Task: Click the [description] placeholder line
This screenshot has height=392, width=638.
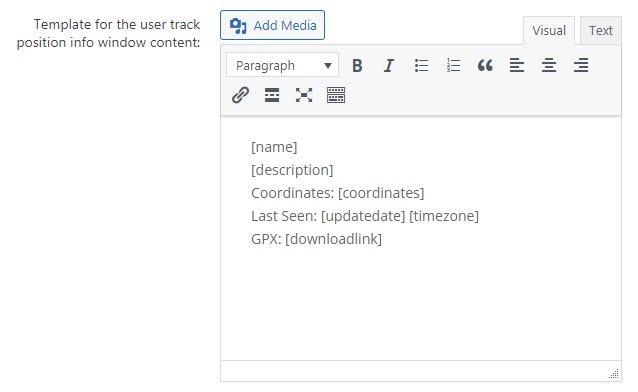Action: pyautogui.click(x=292, y=170)
